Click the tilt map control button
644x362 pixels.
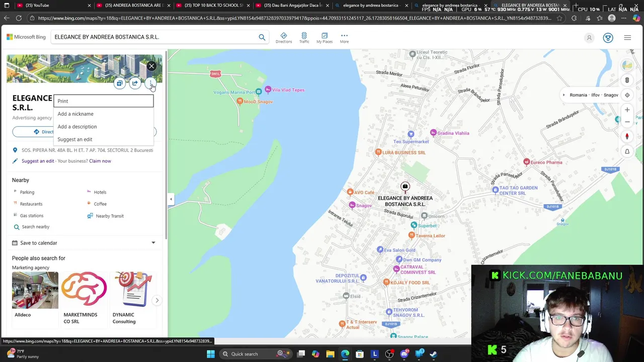tap(627, 151)
